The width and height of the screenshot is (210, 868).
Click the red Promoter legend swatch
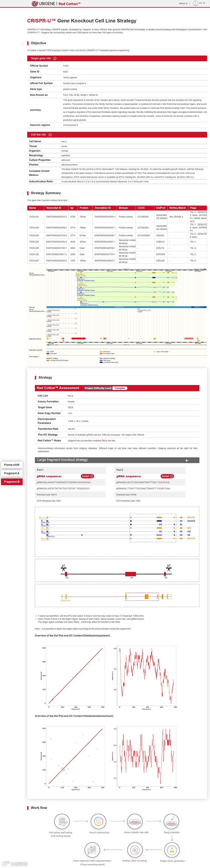click(48, 354)
